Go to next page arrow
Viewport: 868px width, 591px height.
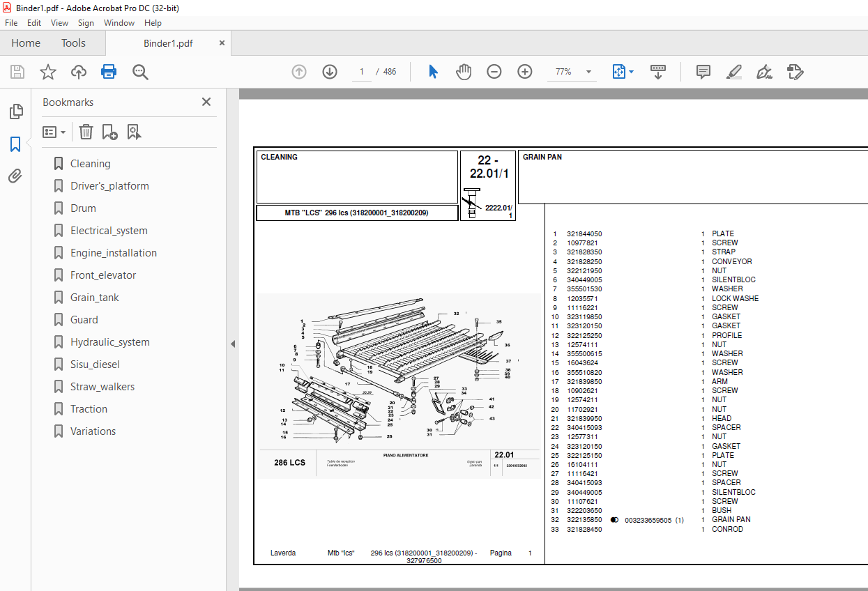(x=330, y=72)
